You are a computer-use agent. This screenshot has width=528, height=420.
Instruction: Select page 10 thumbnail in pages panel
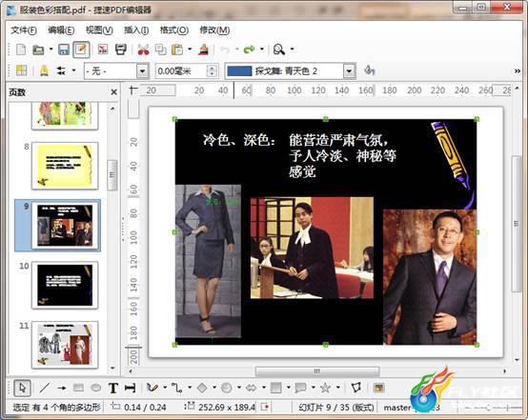(x=65, y=286)
